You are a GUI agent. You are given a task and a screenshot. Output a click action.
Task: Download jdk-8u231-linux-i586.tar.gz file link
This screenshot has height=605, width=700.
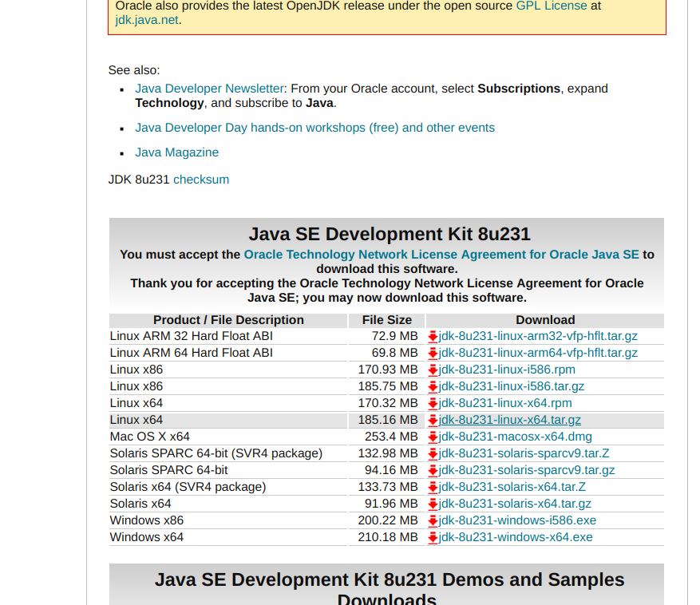(x=511, y=386)
